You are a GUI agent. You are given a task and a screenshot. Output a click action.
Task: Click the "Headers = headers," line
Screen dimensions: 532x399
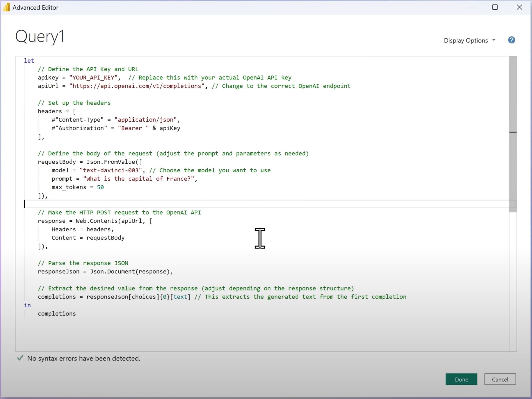(x=83, y=229)
